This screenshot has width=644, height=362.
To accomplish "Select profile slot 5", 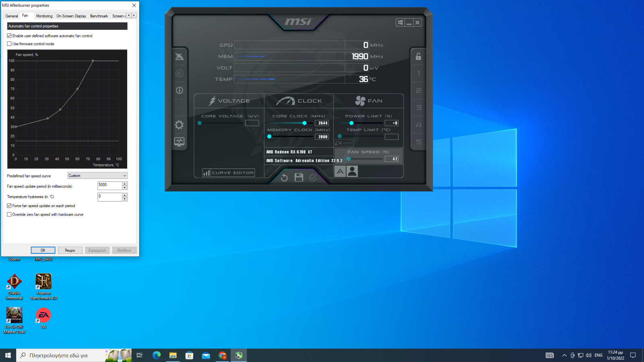I will tap(419, 142).
